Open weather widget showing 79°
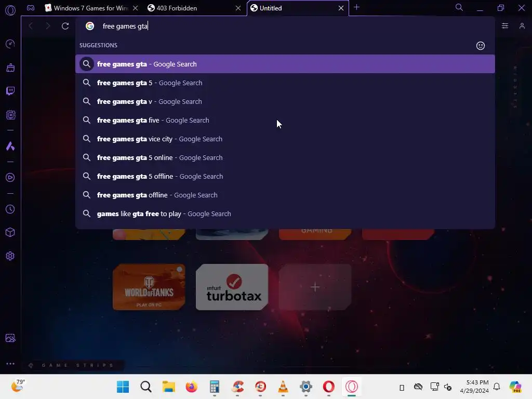Image resolution: width=532 pixels, height=399 pixels. tap(18, 386)
